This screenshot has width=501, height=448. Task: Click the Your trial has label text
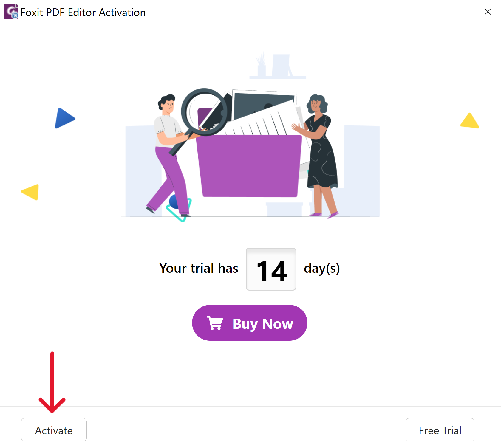click(199, 268)
